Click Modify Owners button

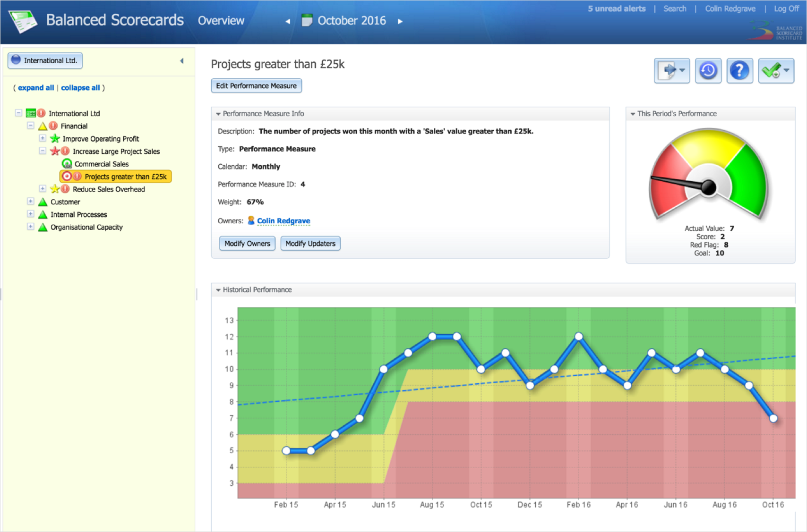tap(247, 244)
